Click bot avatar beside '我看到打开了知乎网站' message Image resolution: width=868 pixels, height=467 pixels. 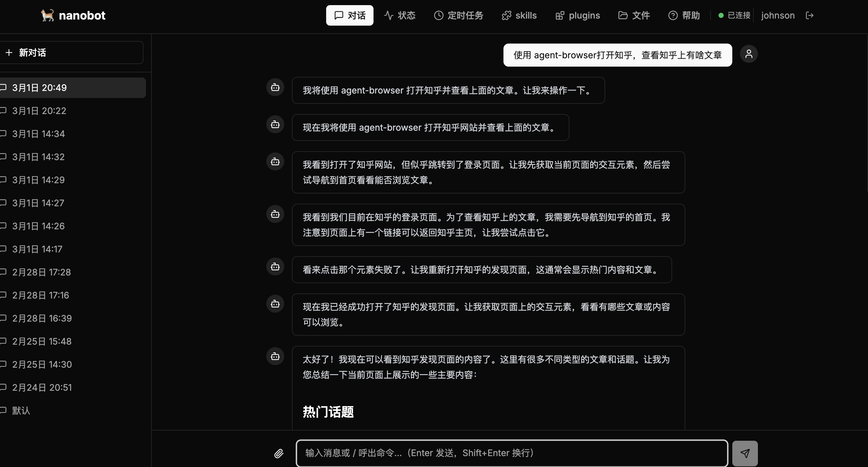(x=275, y=161)
